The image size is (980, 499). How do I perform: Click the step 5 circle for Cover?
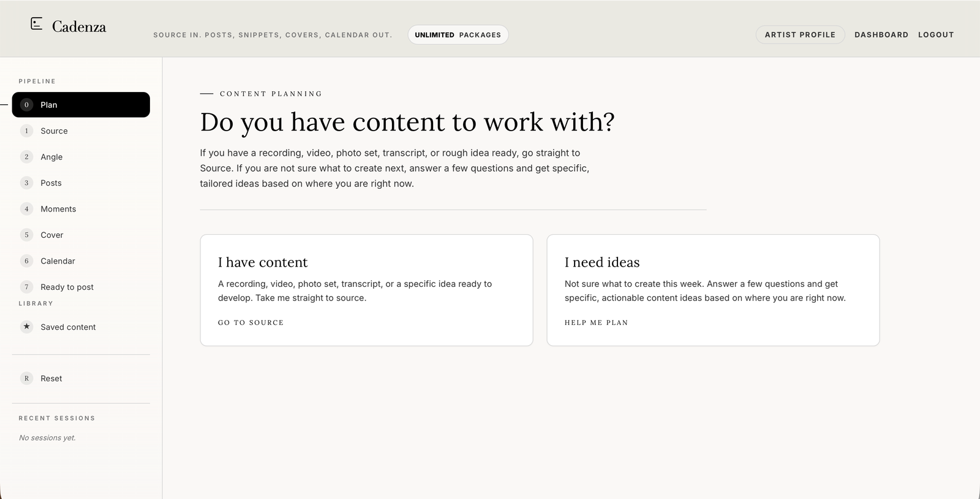pos(26,235)
